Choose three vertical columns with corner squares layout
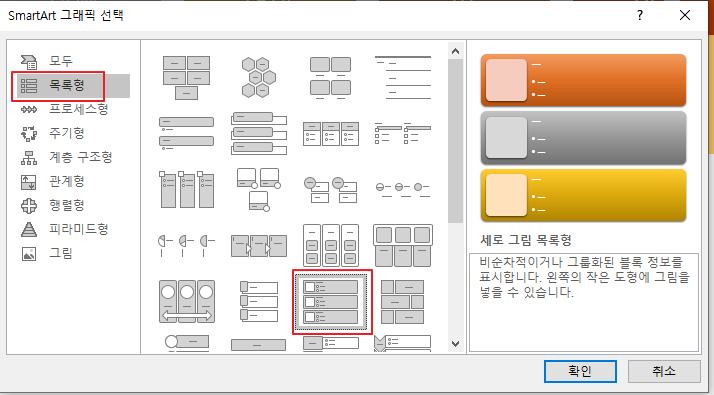Viewport: 714px width, 395px height. coord(186,189)
